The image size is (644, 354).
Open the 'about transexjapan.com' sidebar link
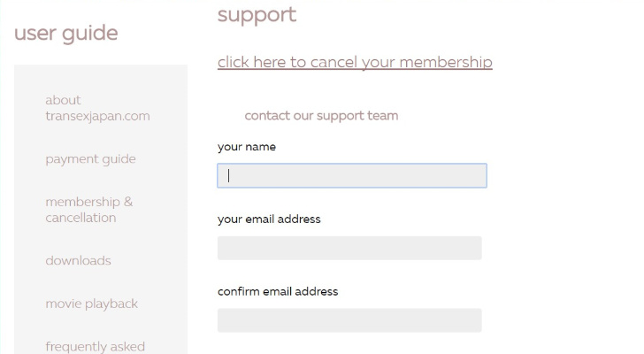click(97, 108)
